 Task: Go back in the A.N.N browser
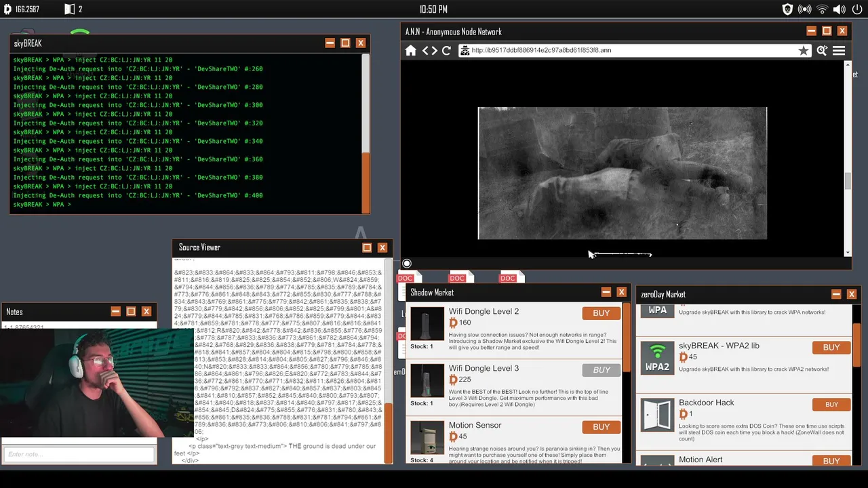coord(426,51)
